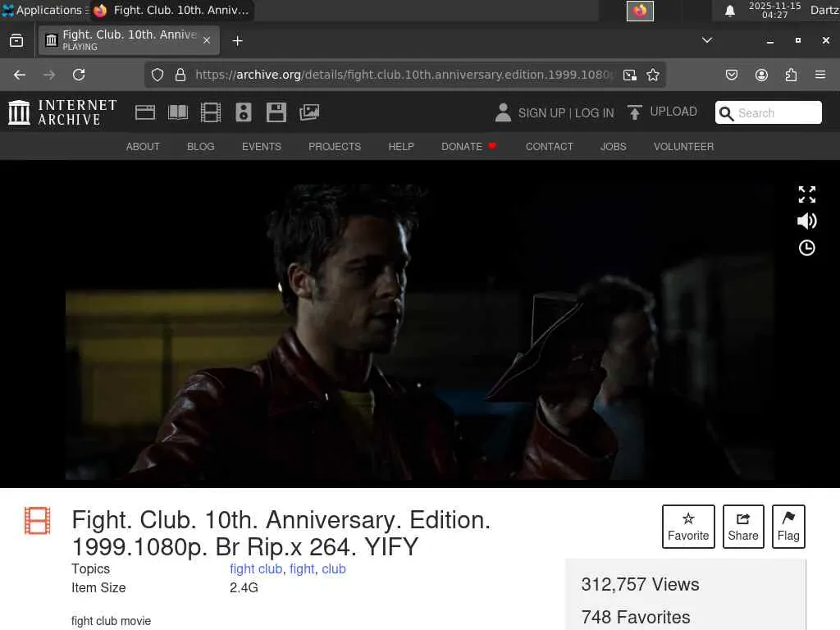Open the Web (Wayback) media icon
The image size is (840, 630).
[x=144, y=112]
